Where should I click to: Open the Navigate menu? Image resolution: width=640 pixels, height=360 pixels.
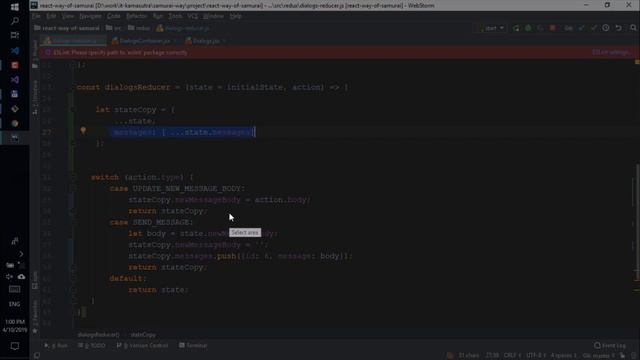click(90, 16)
